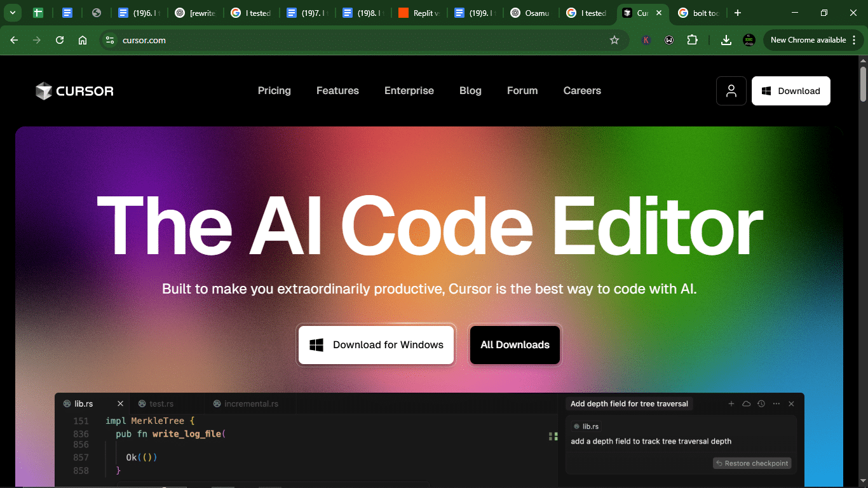Open a new browser tab

(x=737, y=13)
